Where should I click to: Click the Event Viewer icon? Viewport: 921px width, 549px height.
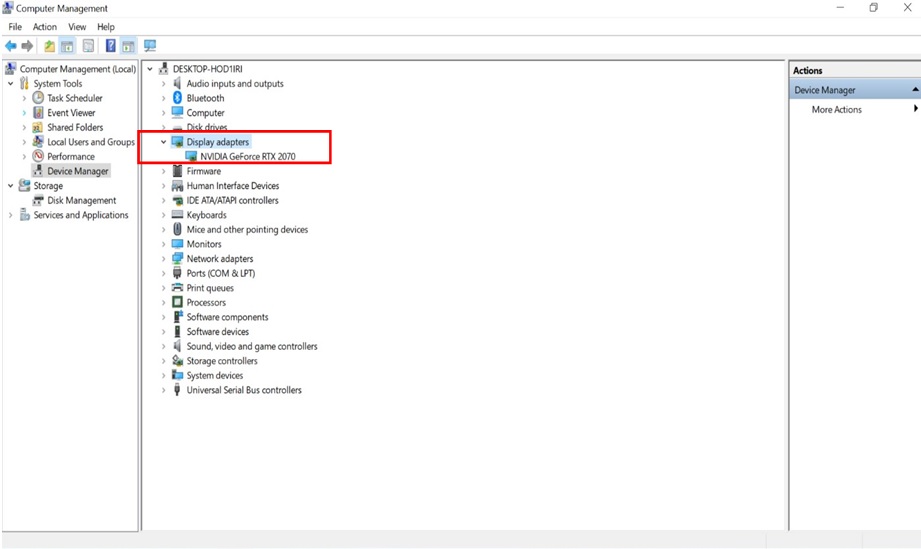click(x=38, y=112)
